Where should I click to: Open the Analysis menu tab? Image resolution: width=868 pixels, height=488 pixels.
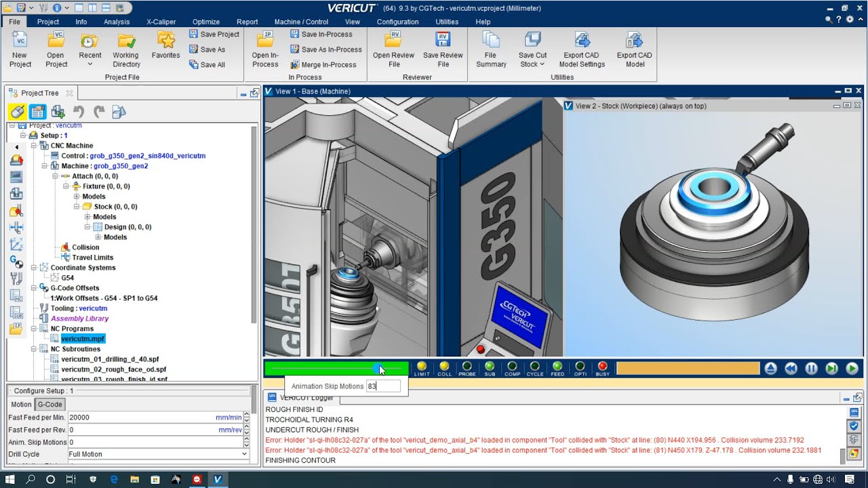[x=117, y=22]
